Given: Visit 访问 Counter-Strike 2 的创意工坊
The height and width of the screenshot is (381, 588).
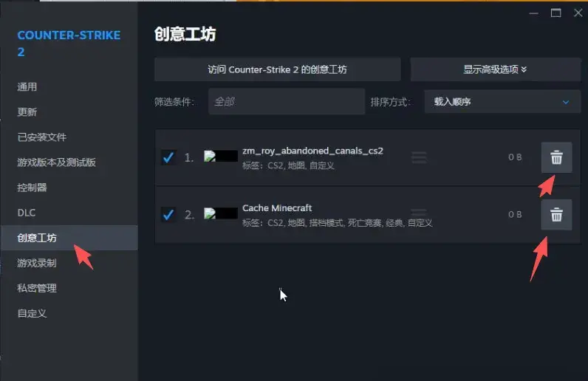Looking at the screenshot, I should 278,69.
